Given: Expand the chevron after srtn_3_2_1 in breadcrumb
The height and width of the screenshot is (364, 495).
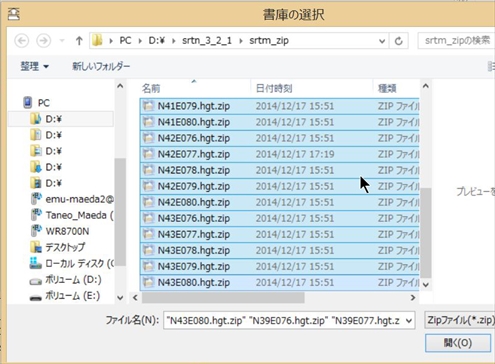Looking at the screenshot, I should 241,41.
